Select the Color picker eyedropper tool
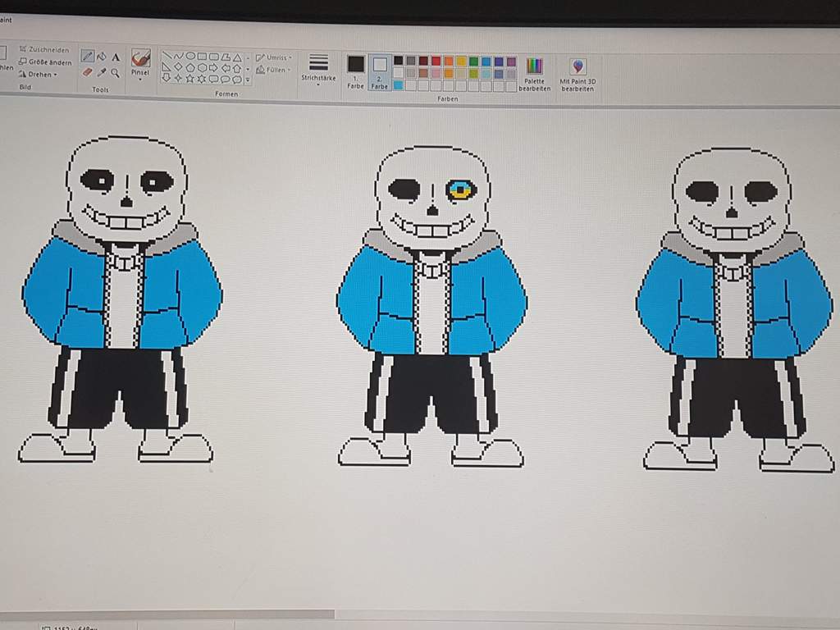The width and height of the screenshot is (840, 630). tap(102, 72)
